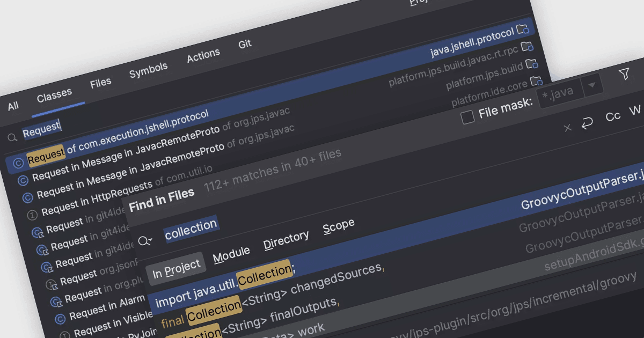
Task: Select the Directory scope option
Action: click(x=286, y=240)
